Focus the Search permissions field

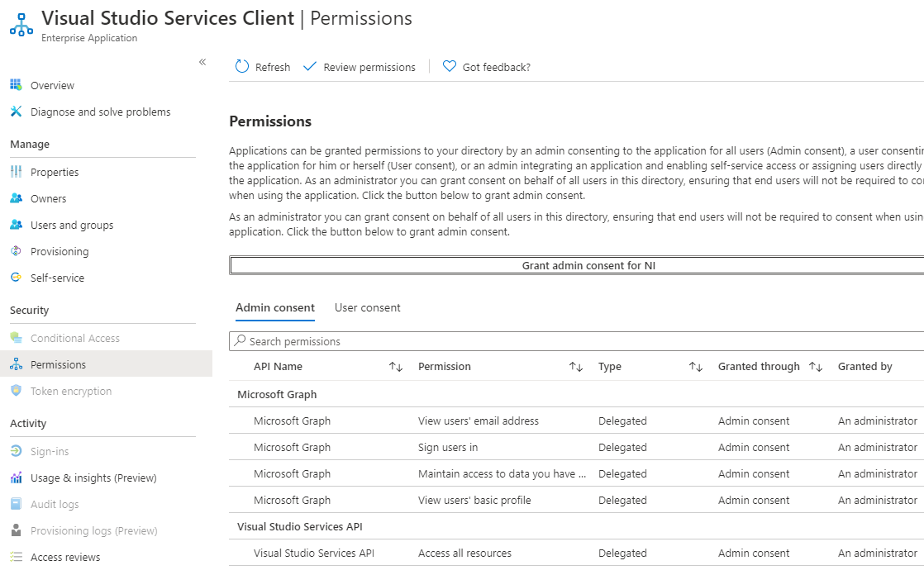coord(577,341)
